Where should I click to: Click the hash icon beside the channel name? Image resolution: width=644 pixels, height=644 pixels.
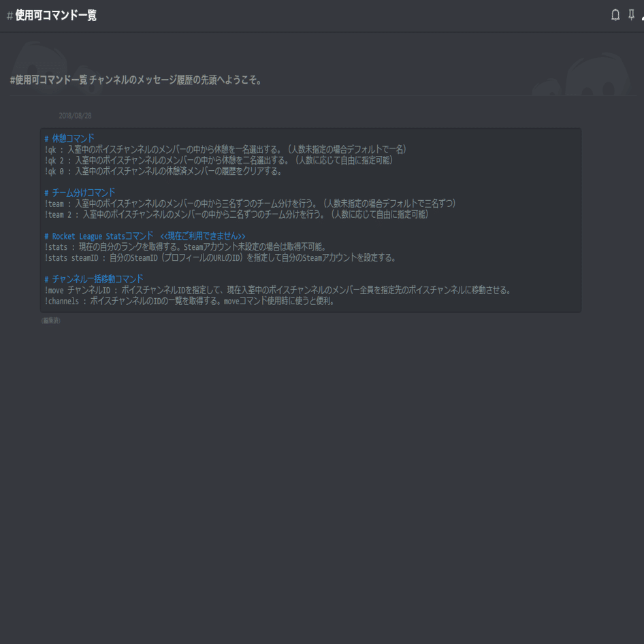pos(8,14)
